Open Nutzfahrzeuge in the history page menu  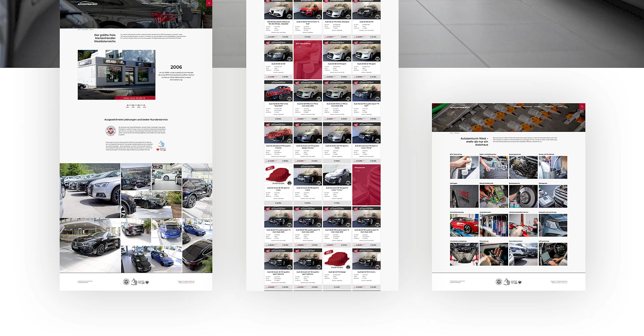coord(155,3)
